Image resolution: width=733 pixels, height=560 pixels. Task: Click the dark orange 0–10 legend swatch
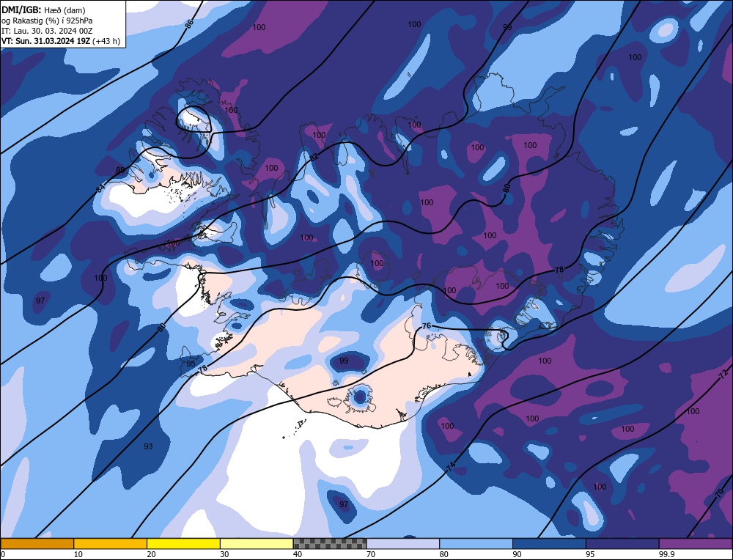37,543
